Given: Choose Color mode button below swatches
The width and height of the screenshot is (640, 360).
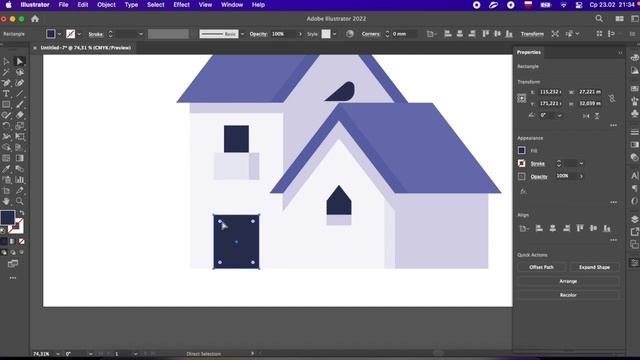Looking at the screenshot, I should click(4, 242).
